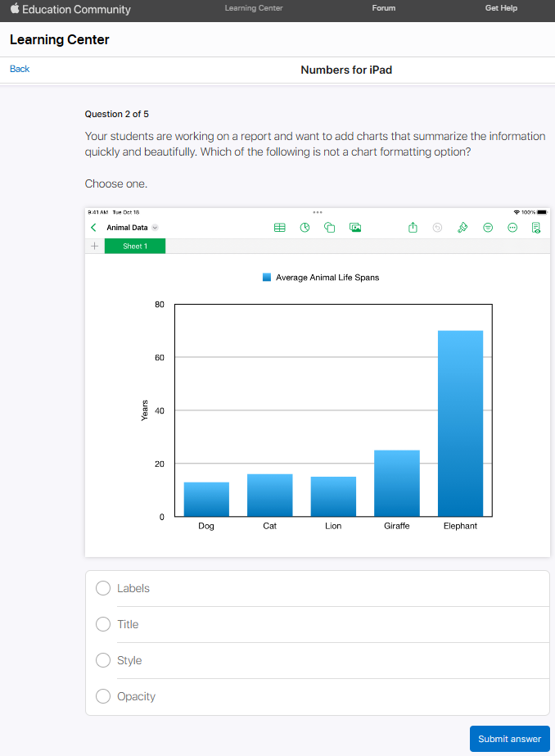Click the 'Numbers for iPad' heading

(346, 70)
